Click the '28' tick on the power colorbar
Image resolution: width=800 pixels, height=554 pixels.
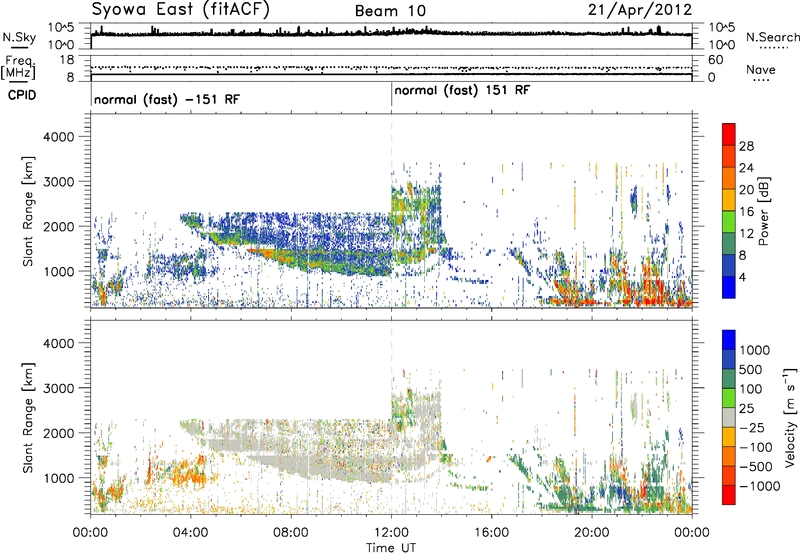746,146
